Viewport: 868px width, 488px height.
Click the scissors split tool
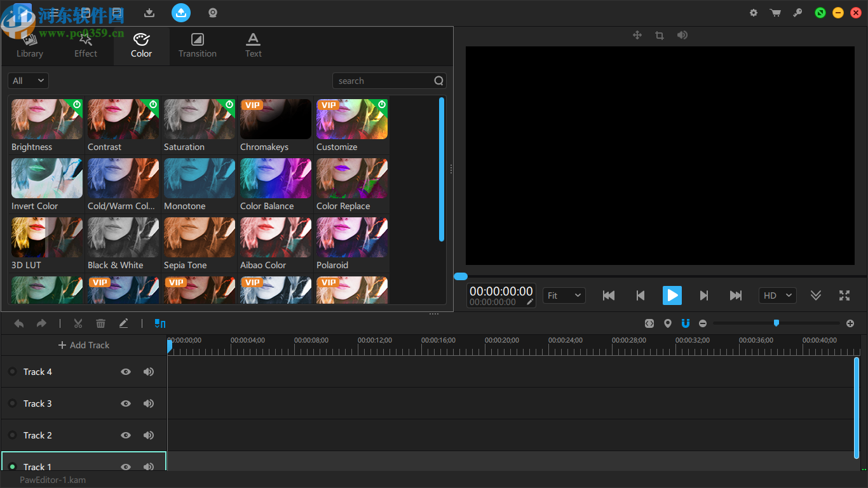coord(78,323)
